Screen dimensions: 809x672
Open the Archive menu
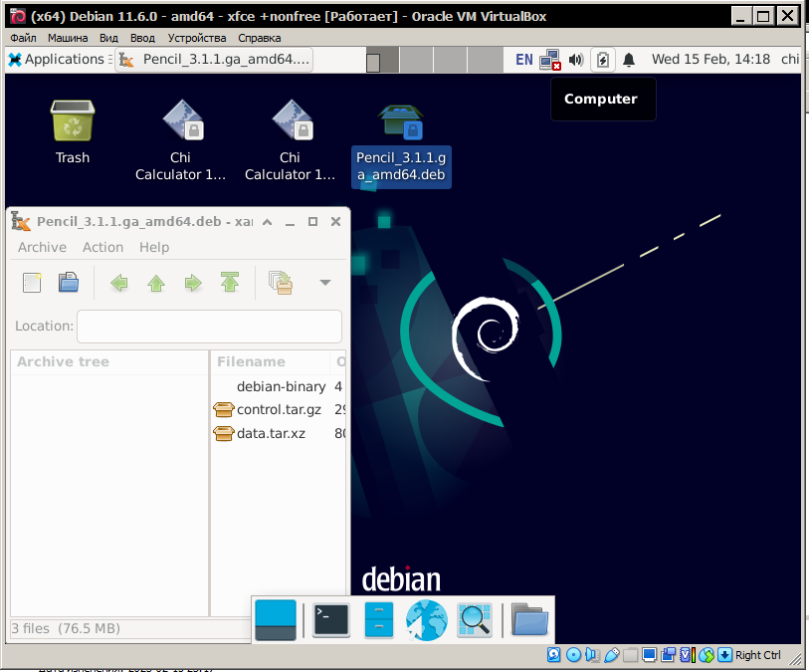tap(43, 247)
